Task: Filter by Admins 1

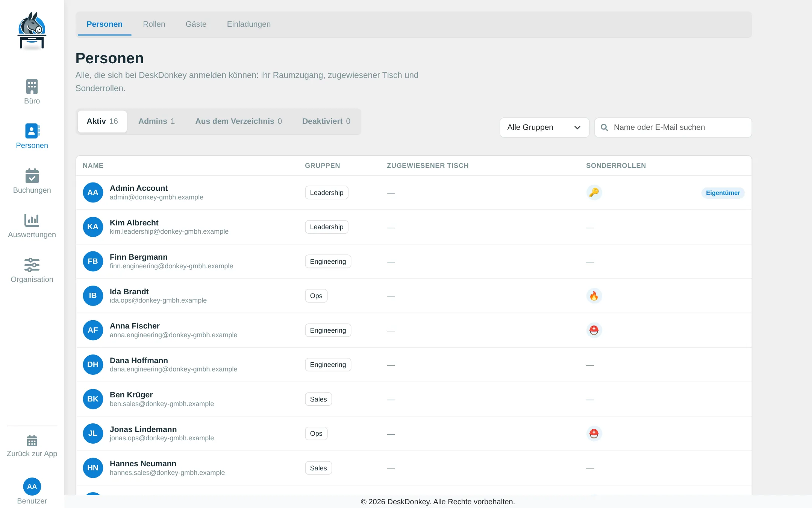Action: [156, 121]
